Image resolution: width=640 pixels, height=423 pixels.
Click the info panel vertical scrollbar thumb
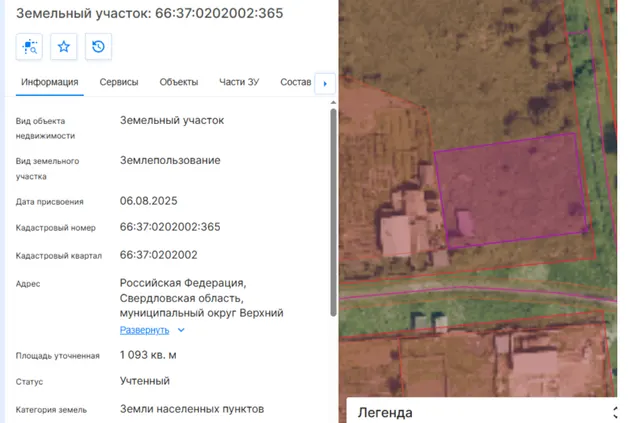(x=333, y=212)
